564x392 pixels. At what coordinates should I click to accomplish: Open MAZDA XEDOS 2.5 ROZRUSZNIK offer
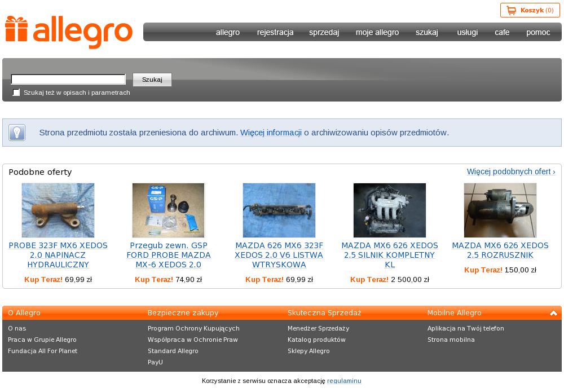pyautogui.click(x=500, y=250)
